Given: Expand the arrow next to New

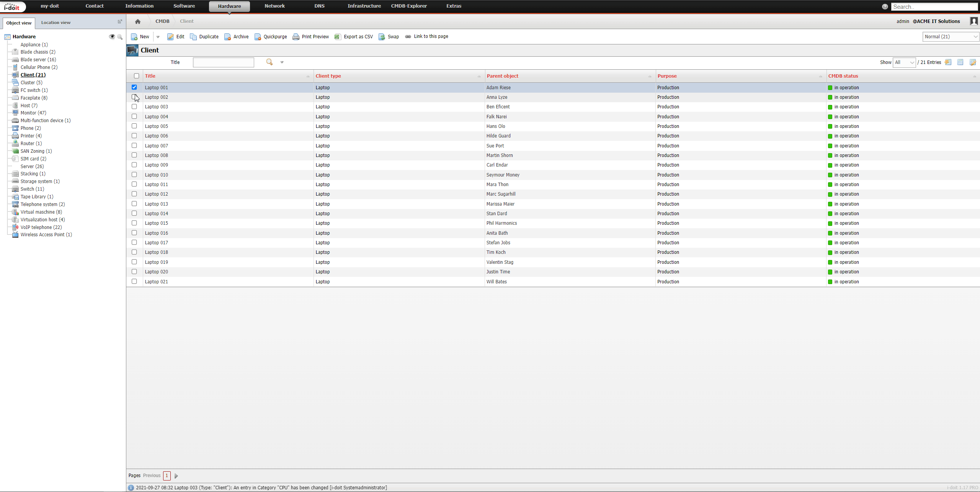Looking at the screenshot, I should (x=158, y=37).
